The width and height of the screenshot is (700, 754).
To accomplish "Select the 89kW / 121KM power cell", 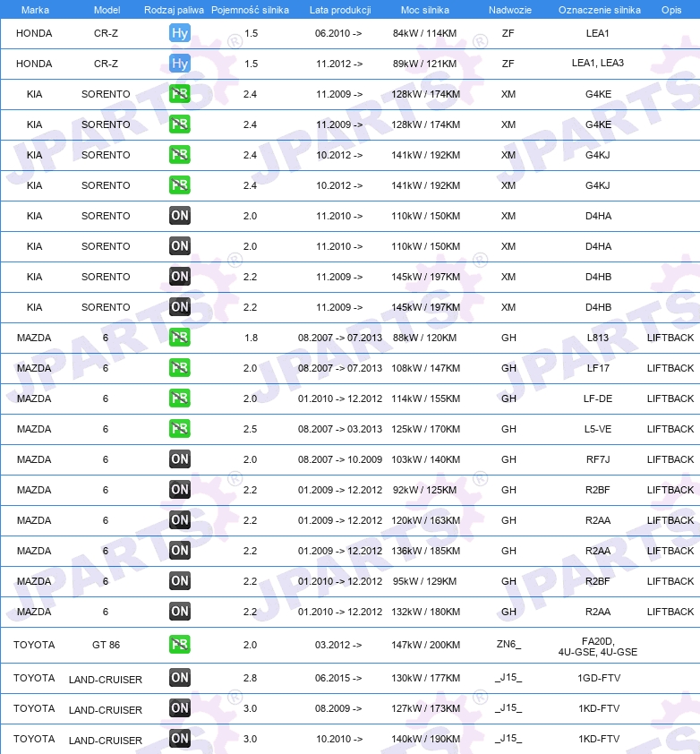I will pyautogui.click(x=425, y=64).
